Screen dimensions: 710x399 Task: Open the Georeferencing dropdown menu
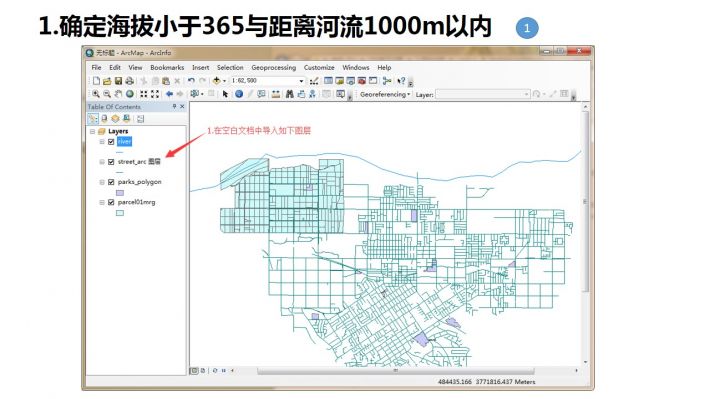(385, 94)
